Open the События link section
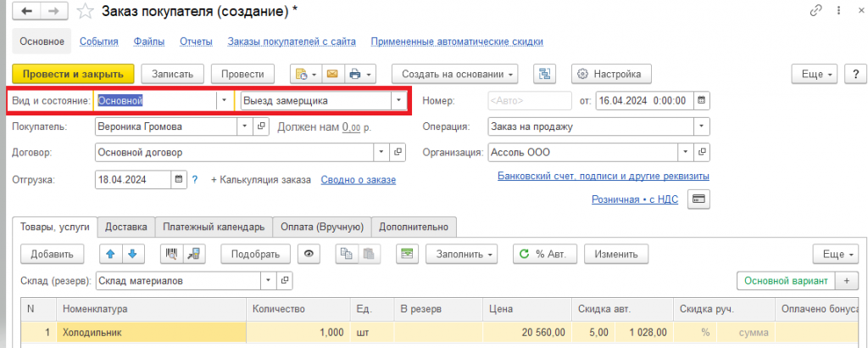Image resolution: width=868 pixels, height=348 pixels. coord(99,42)
